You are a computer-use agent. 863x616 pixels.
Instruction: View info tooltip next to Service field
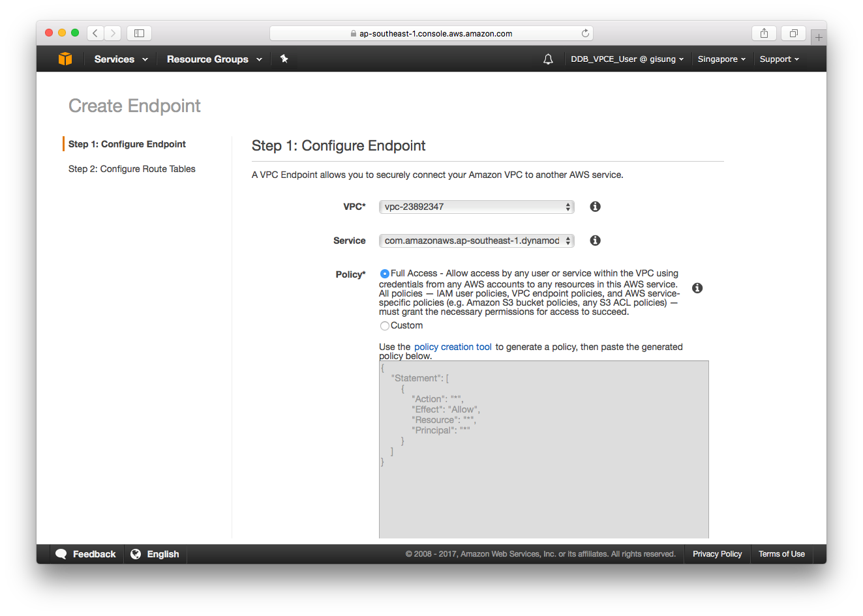click(x=594, y=240)
